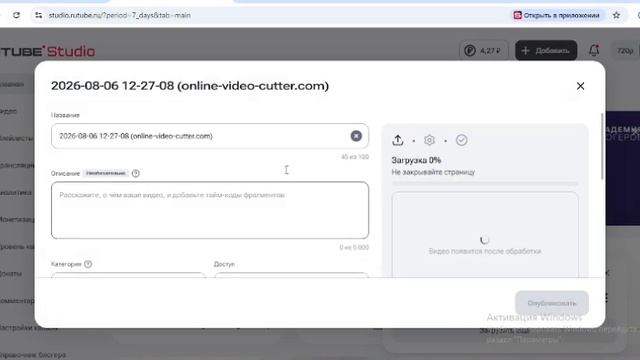640x360 pixels.
Task: Open the help icon next to 'Описание'
Action: click(136, 173)
